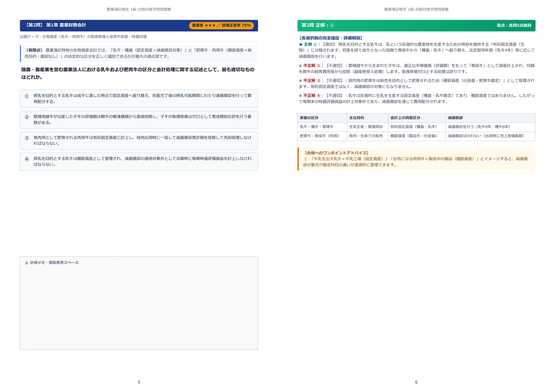Click the 第2問 正解:① green header text
This screenshot has height=392, width=555.
[318, 25]
